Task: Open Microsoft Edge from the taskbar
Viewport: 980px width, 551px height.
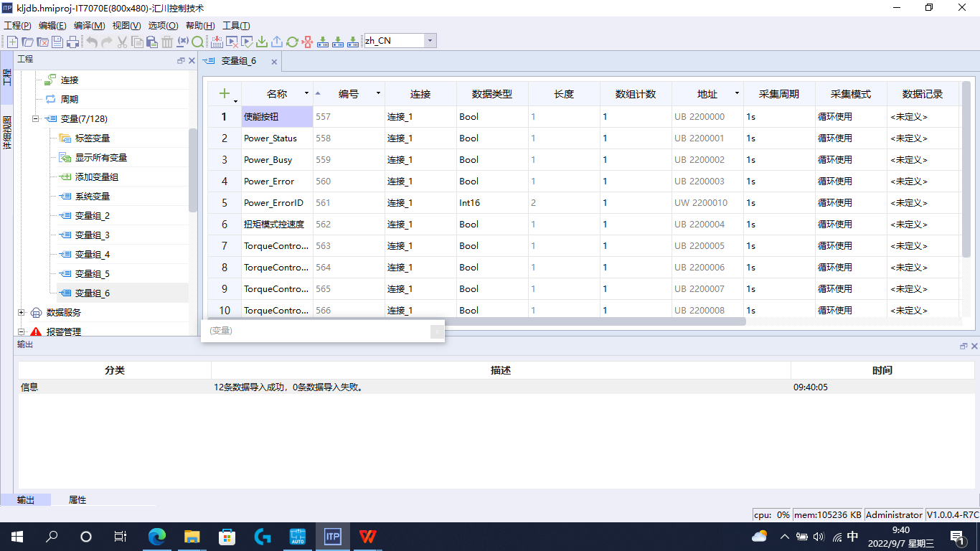Action: pyautogui.click(x=156, y=536)
